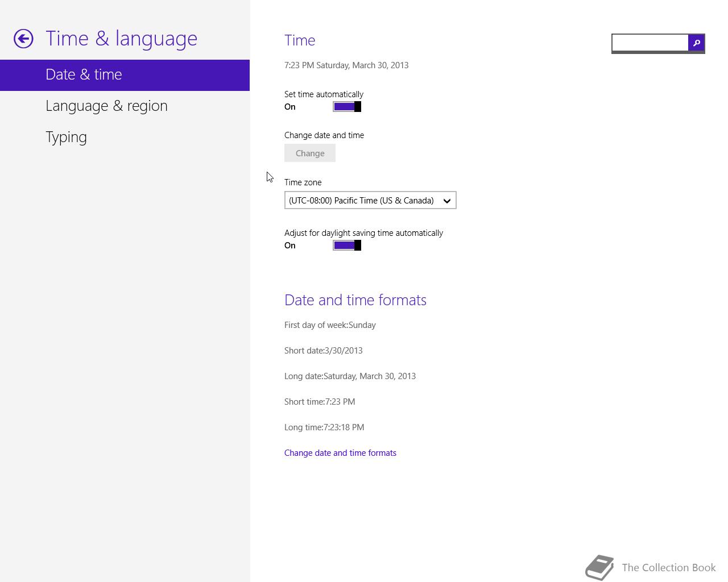
Task: Click the Time & language title
Action: coord(121,39)
